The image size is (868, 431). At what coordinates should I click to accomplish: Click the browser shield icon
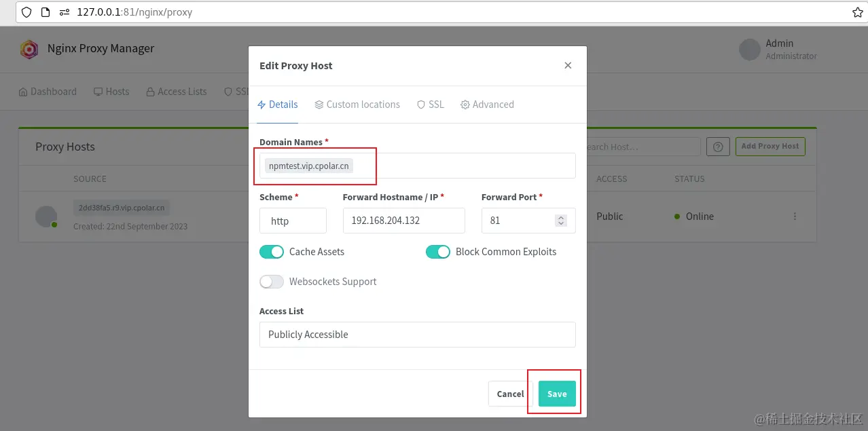click(x=26, y=12)
